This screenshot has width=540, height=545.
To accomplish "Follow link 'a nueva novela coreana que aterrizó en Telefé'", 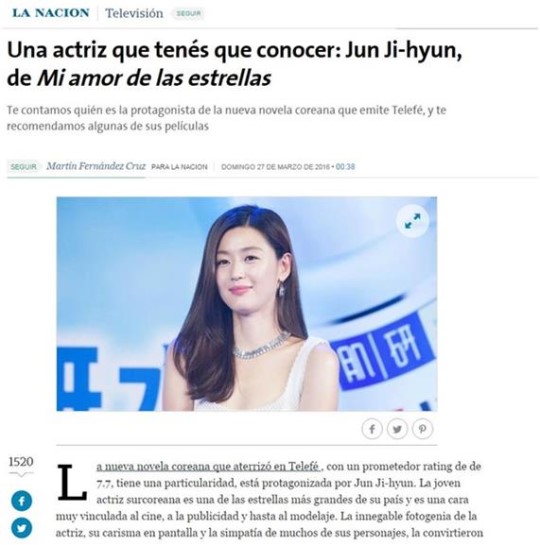I will click(x=208, y=466).
